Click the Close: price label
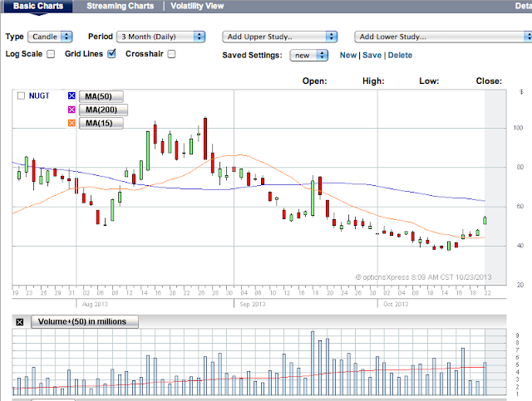Image resolution: width=532 pixels, height=401 pixels. coord(489,81)
